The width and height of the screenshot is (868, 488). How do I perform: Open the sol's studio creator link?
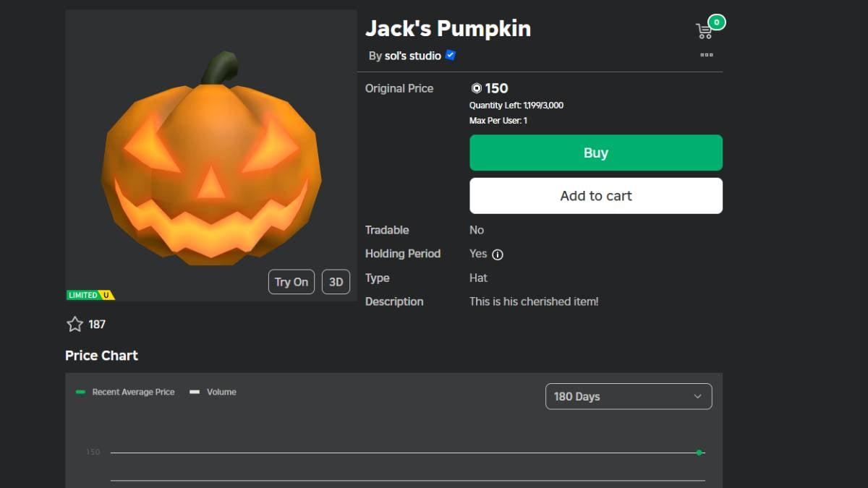(x=412, y=56)
